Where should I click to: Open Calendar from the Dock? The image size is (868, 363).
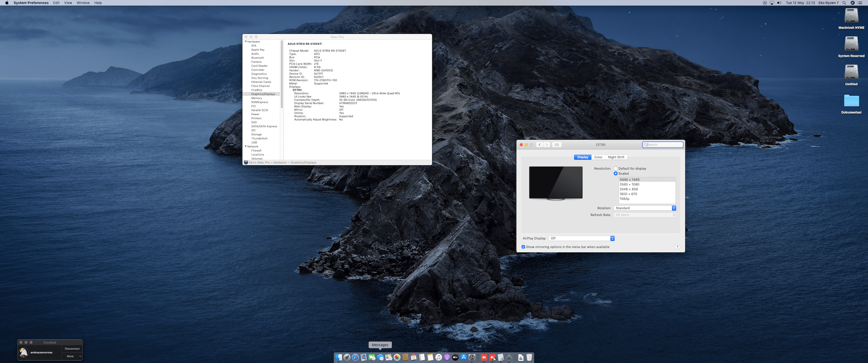(x=414, y=358)
